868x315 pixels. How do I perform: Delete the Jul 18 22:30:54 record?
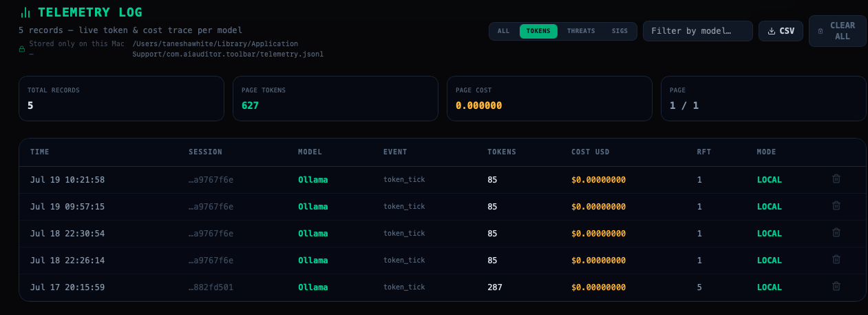[836, 232]
